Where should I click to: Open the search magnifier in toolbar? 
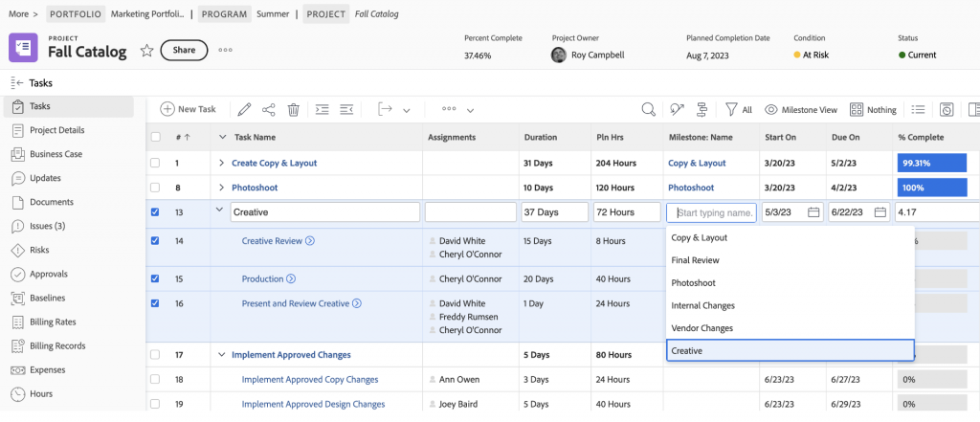coord(648,110)
